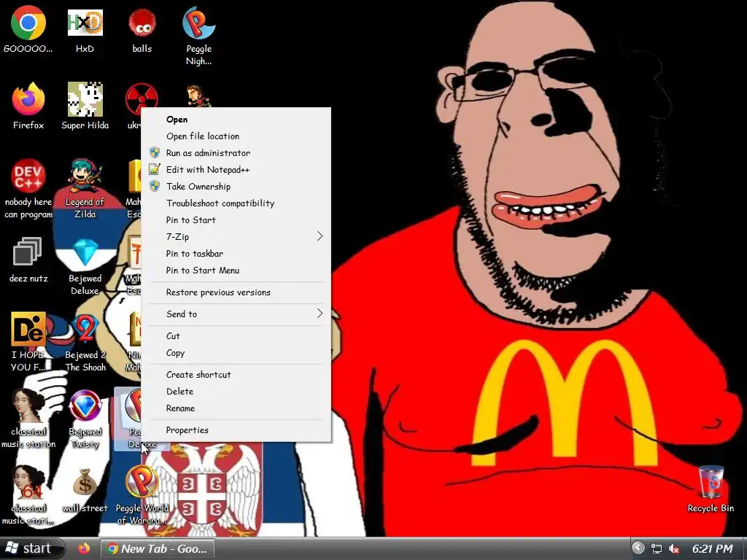Viewport: 747px width, 560px height.
Task: Choose Open file location
Action: click(236, 136)
